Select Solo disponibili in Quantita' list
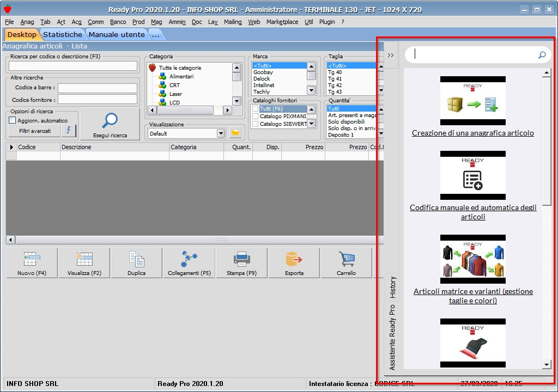558x392 pixels. (346, 121)
